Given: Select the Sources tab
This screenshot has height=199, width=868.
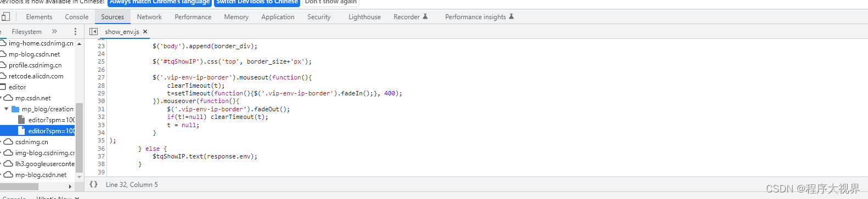Looking at the screenshot, I should pyautogui.click(x=112, y=17).
